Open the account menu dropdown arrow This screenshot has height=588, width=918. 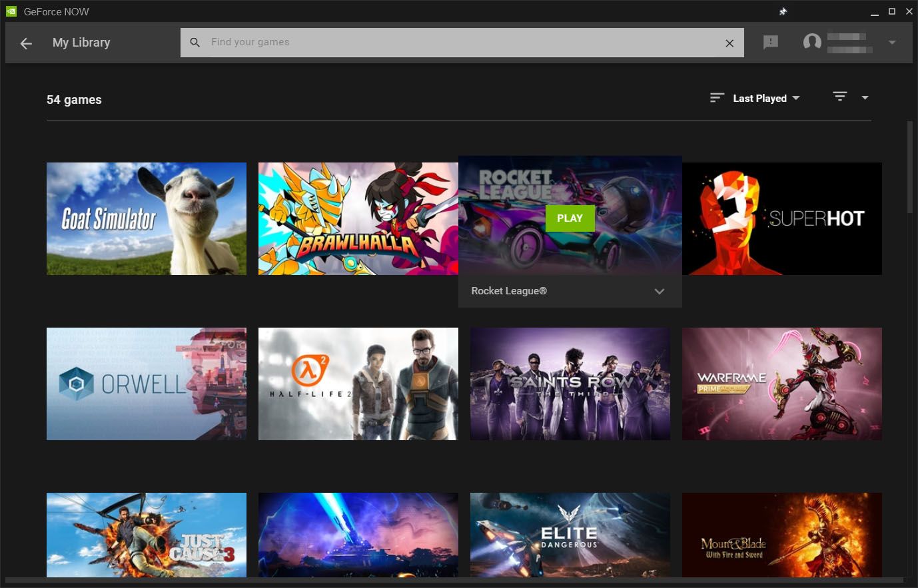[x=892, y=42]
